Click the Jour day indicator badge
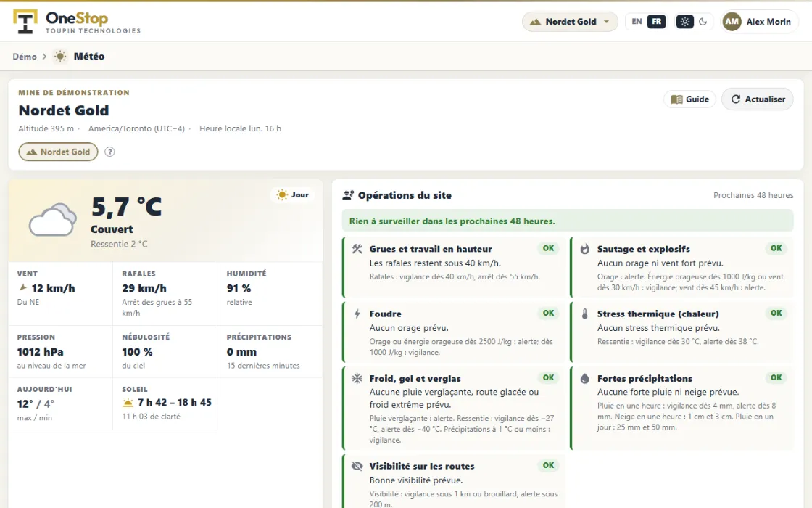The width and height of the screenshot is (812, 508). point(293,195)
